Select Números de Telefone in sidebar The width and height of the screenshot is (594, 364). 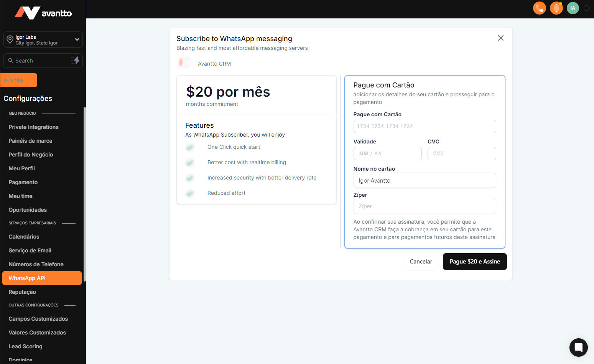click(36, 264)
